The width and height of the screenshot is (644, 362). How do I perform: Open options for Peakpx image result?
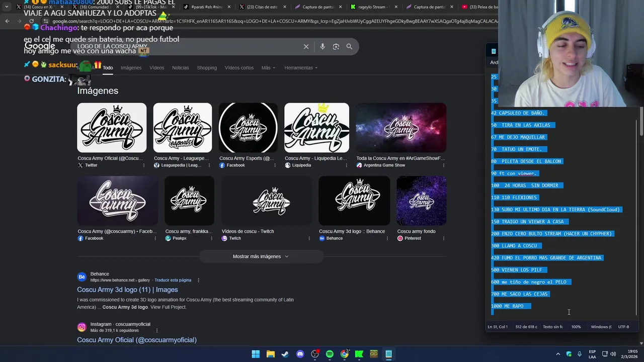(x=211, y=238)
